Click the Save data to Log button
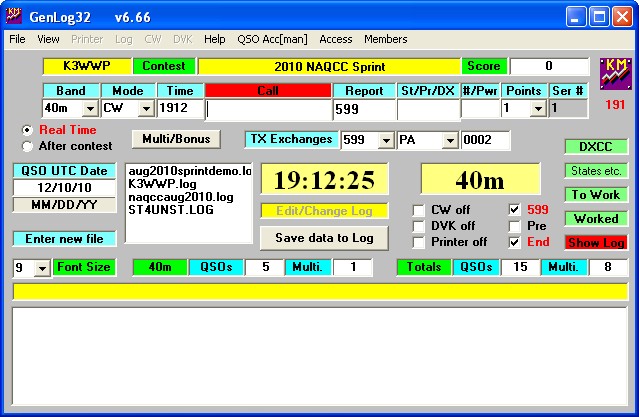The image size is (639, 417). tap(323, 238)
